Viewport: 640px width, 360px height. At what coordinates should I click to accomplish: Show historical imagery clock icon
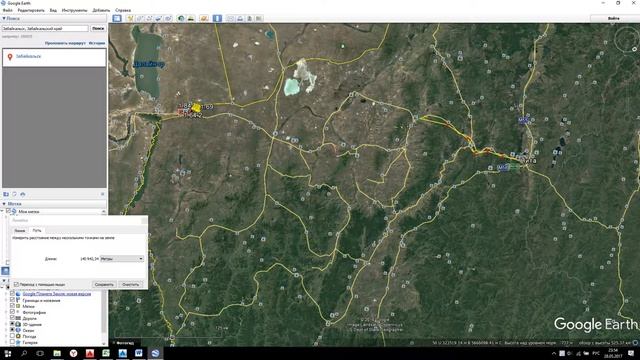(181, 18)
